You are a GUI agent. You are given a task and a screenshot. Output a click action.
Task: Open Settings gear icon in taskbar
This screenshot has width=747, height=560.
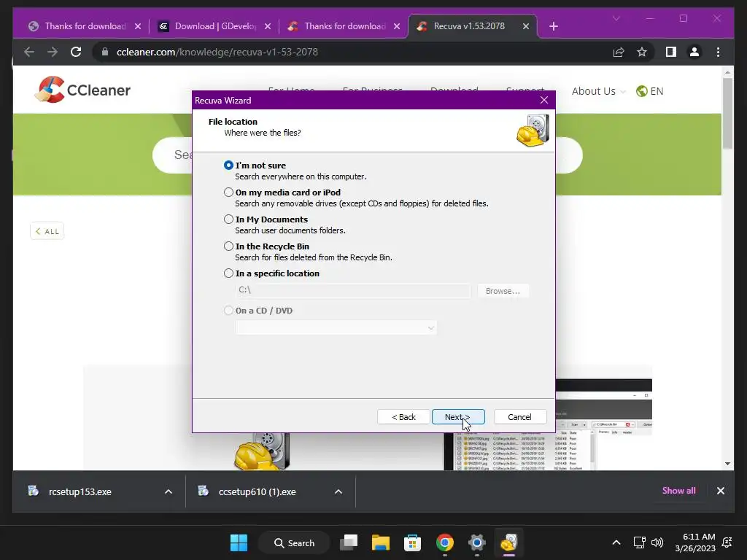tap(476, 542)
